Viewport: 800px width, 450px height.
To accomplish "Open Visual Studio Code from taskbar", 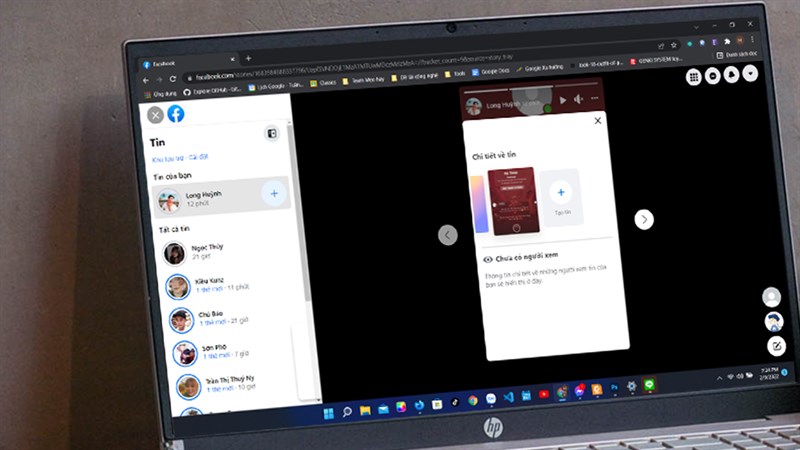I will tap(509, 396).
